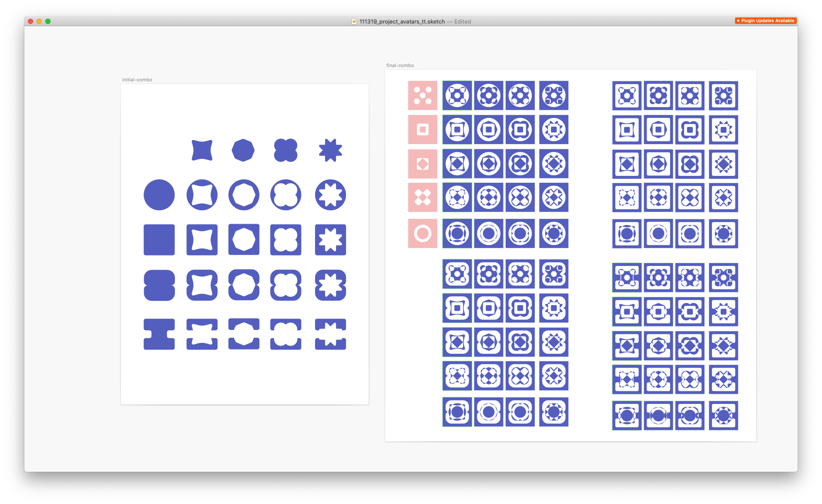822x504 pixels.
Task: Select the pink tile with single diamond
Action: tap(423, 164)
